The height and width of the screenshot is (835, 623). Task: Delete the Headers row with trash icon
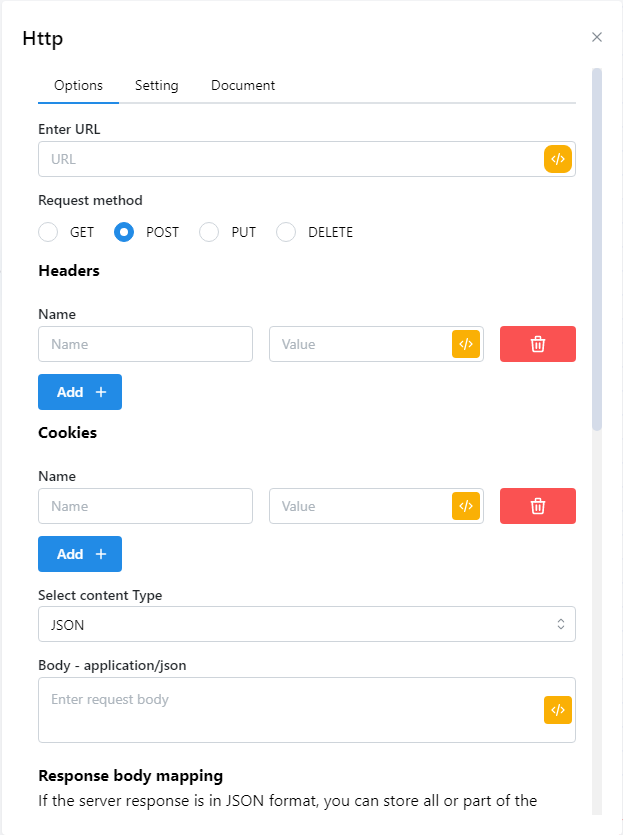[x=538, y=344]
